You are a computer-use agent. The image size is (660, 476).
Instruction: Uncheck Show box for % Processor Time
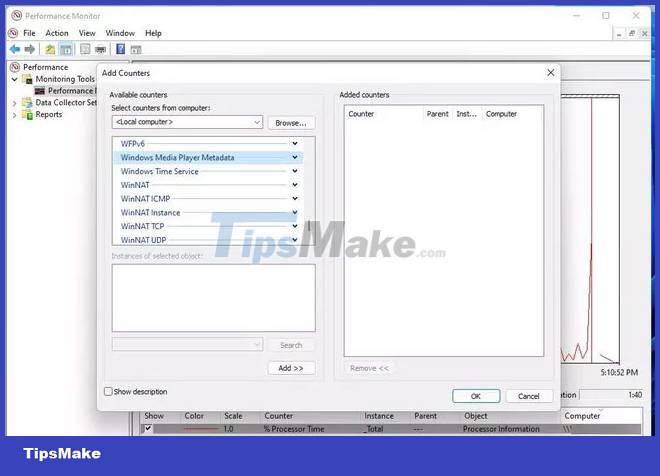click(x=148, y=428)
